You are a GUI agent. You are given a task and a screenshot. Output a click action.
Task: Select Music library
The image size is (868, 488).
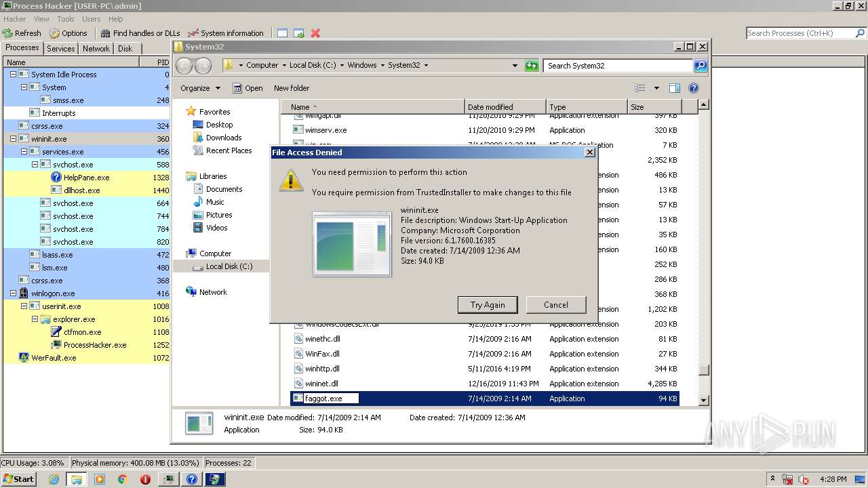tap(215, 202)
